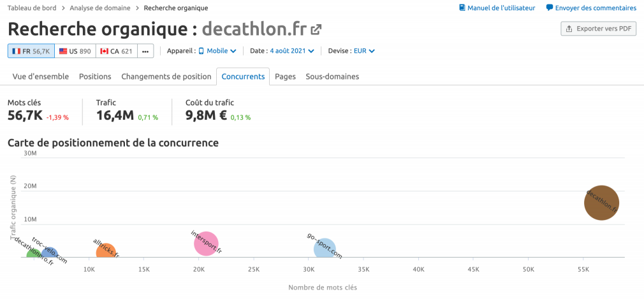Go to Analyse de domaine breadcrumb
The height and width of the screenshot is (299, 644).
click(100, 8)
